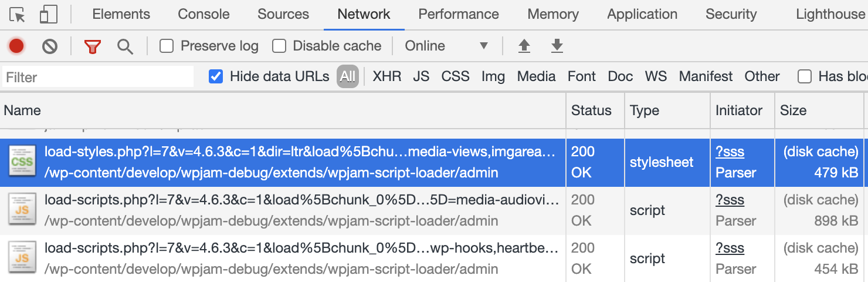Open the Online throttling dropdown
The width and height of the screenshot is (868, 282).
446,46
